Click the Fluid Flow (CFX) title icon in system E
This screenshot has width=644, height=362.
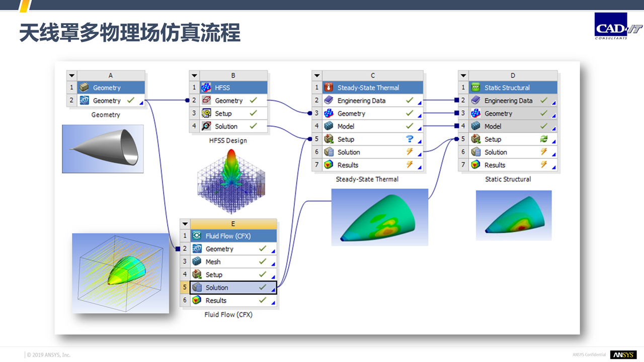pyautogui.click(x=197, y=236)
